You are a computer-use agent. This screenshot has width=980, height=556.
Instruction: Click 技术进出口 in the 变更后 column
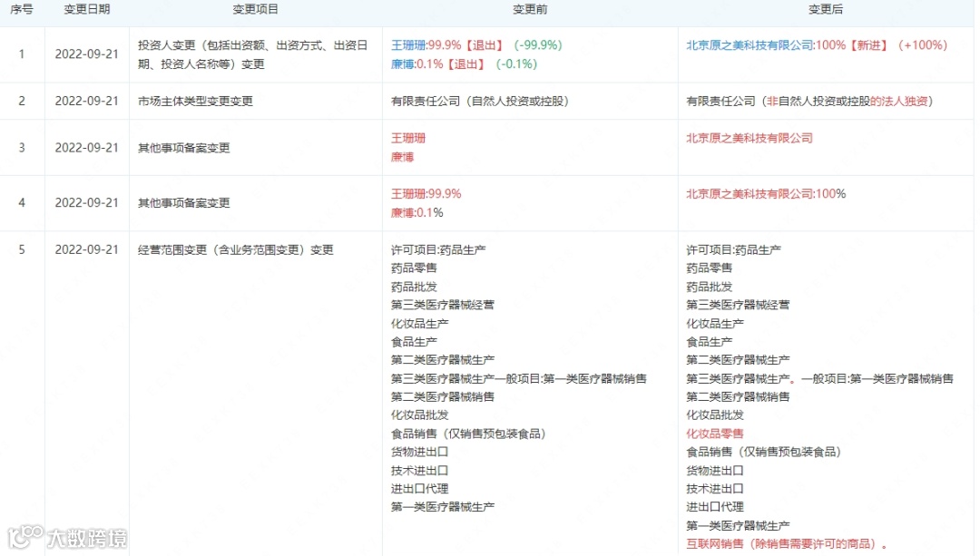715,489
